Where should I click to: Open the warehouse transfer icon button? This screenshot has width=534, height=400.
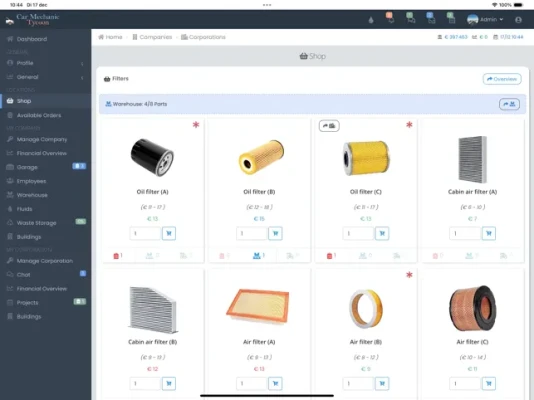(x=509, y=104)
